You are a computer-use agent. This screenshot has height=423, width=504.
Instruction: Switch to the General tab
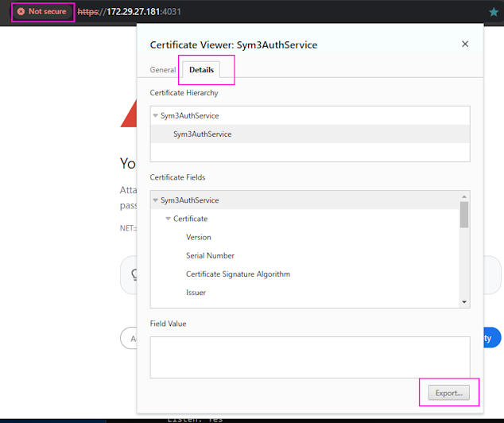click(x=163, y=70)
